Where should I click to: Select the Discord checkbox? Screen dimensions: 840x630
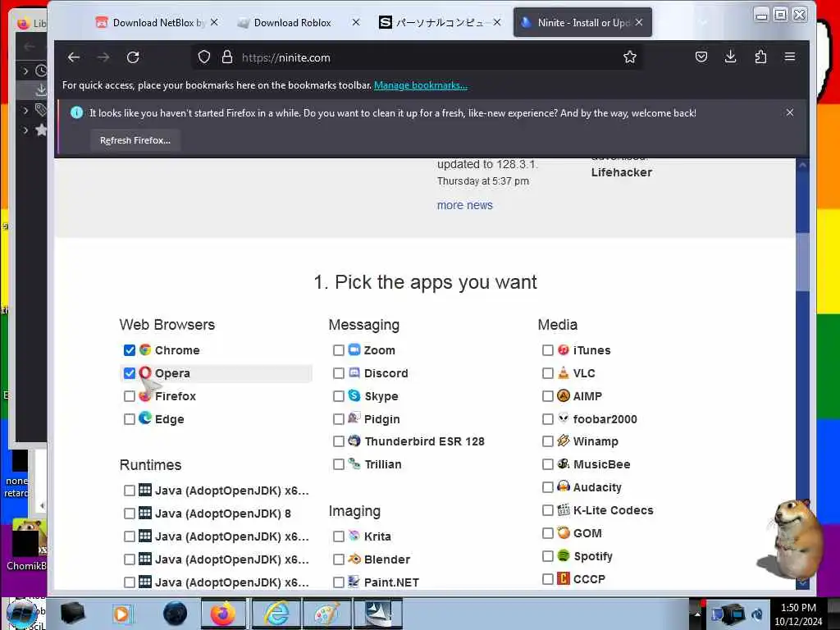[339, 373]
